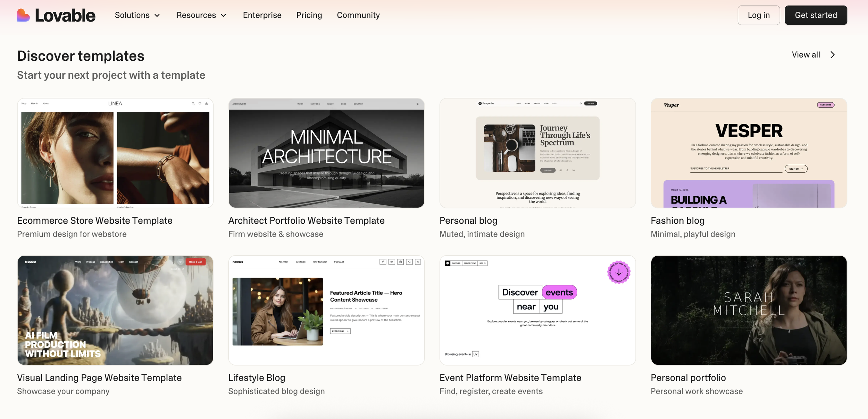Viewport: 868px width, 419px height.
Task: Click the Instagram icon in Lifestyle Blog header
Action: (x=400, y=262)
